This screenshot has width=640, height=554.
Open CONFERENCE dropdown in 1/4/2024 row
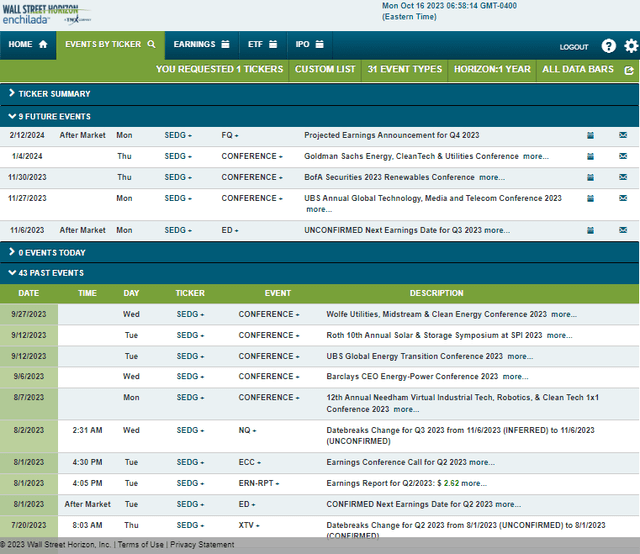pyautogui.click(x=252, y=156)
